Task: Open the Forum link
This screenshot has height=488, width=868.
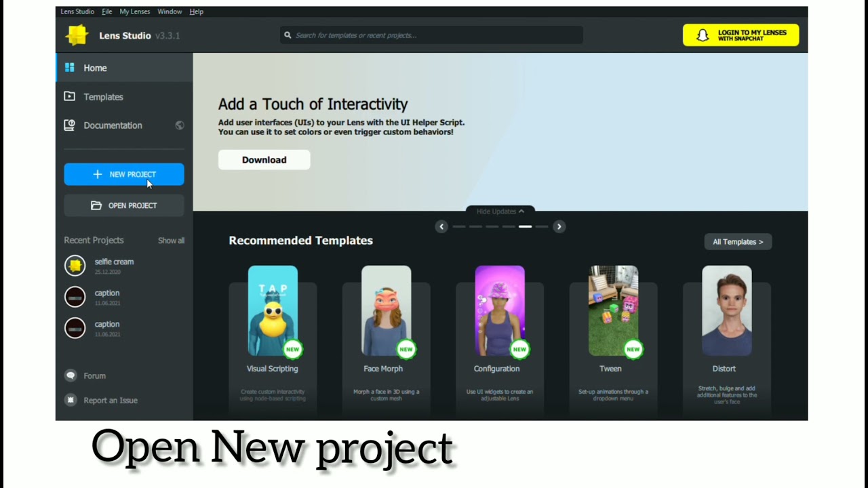Action: click(95, 375)
